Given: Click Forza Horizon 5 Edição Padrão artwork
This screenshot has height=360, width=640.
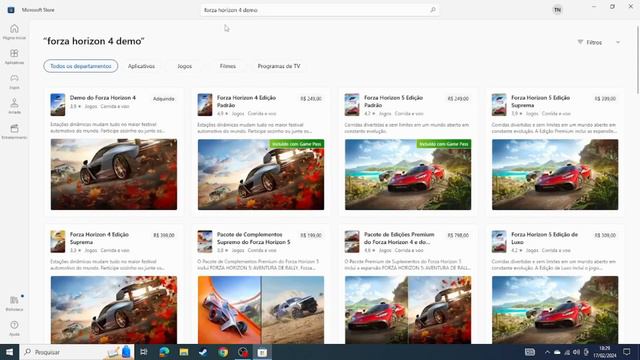Looking at the screenshot, I should point(408,174).
